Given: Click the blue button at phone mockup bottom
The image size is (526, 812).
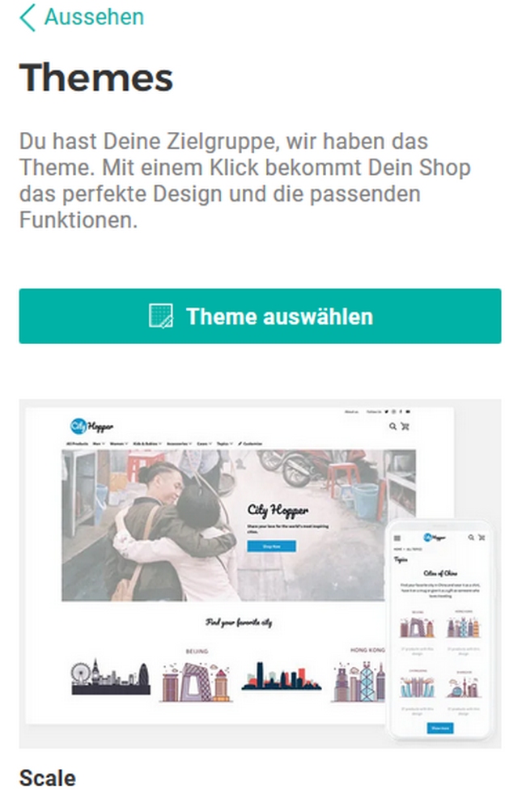Looking at the screenshot, I should (x=440, y=728).
